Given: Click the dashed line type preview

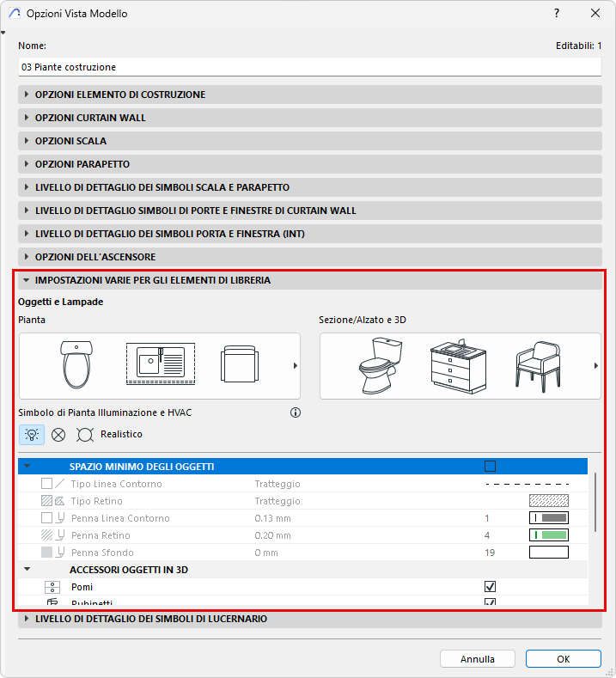Looking at the screenshot, I should click(x=528, y=484).
